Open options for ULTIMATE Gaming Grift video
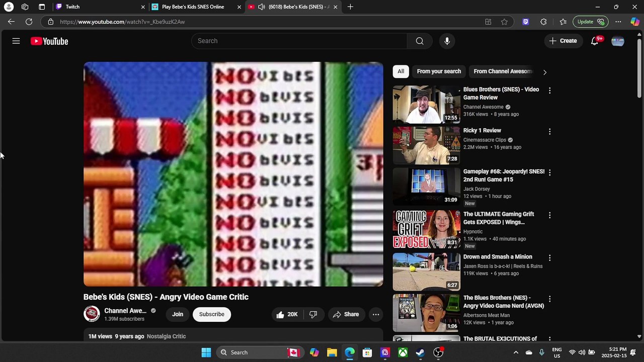 [x=549, y=215]
